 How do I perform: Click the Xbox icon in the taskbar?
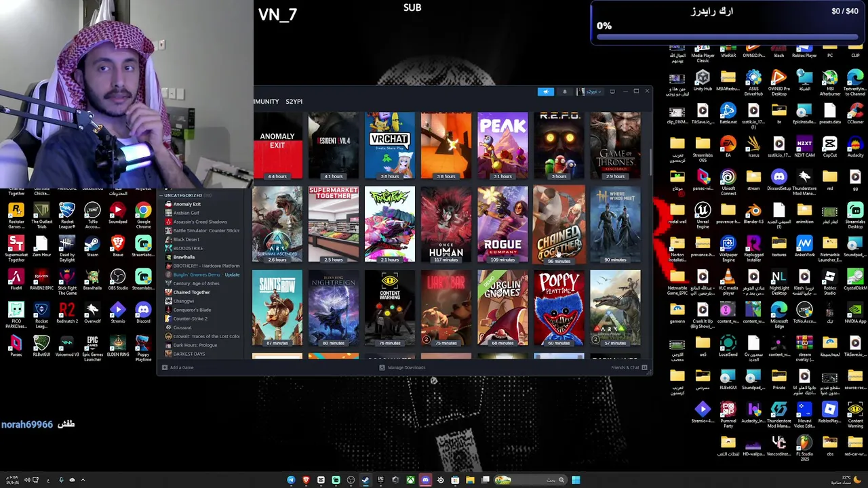410,480
